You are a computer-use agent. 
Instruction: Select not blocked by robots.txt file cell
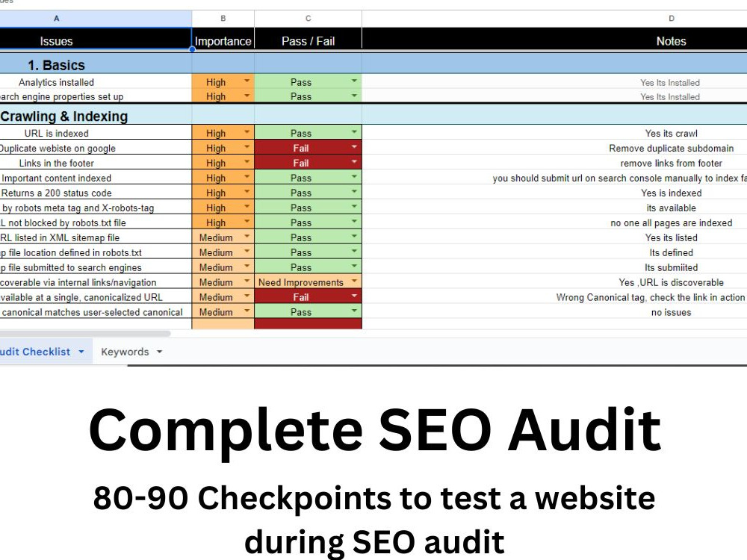pyautogui.click(x=96, y=223)
